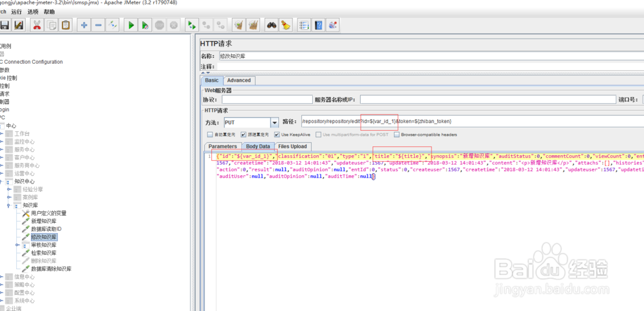Switch to the Files Upload tab
644x311 pixels.
[292, 146]
